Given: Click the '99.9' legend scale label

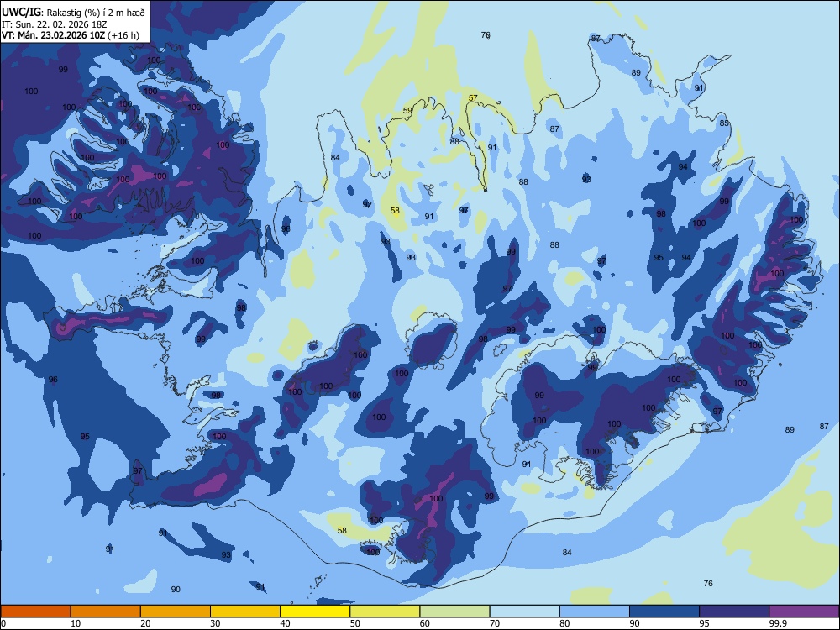Looking at the screenshot, I should (778, 623).
